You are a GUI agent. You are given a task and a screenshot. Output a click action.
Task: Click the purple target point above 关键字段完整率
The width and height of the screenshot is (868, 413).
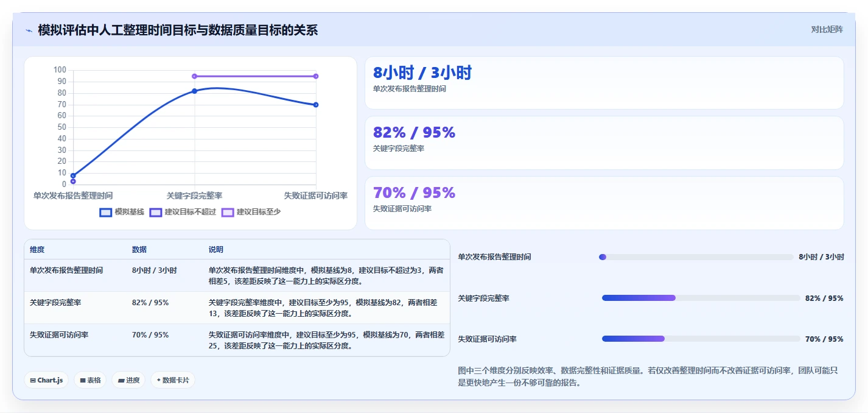(x=194, y=76)
